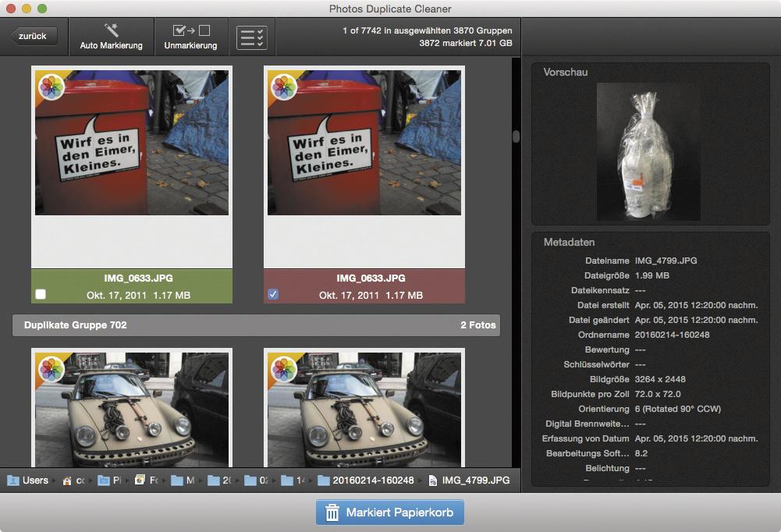Click Erfassung von Datum date value
Screen dimensions: 781x532
pos(696,438)
